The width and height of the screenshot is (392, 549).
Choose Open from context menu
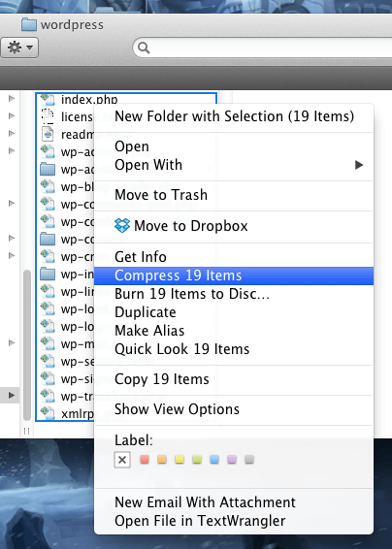[x=234, y=146]
